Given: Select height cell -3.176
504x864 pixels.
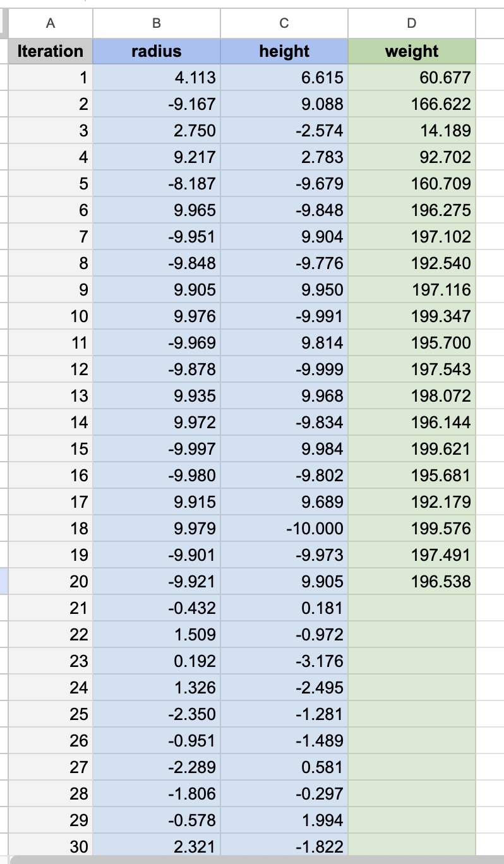Looking at the screenshot, I should pos(284,661).
